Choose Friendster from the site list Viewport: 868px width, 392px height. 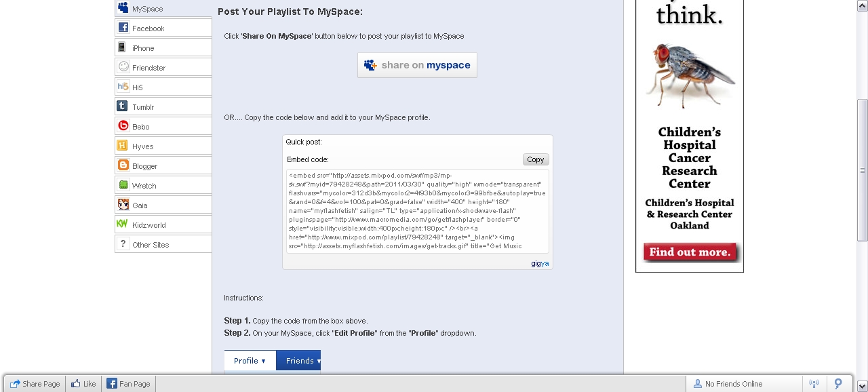tap(163, 67)
